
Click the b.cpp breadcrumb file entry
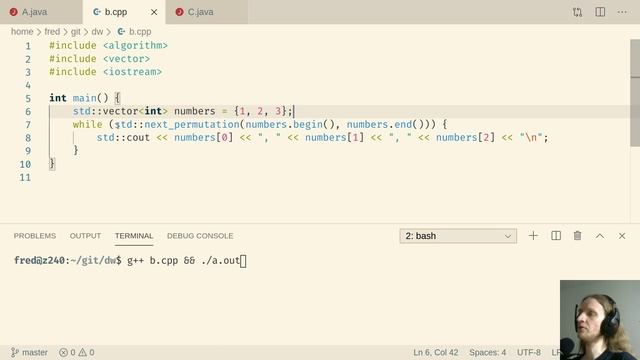tap(134, 31)
